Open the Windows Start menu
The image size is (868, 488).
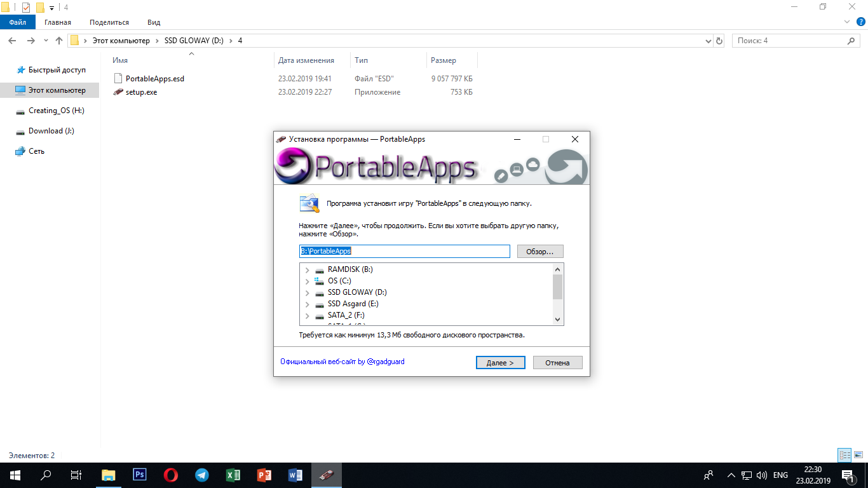tap(15, 475)
